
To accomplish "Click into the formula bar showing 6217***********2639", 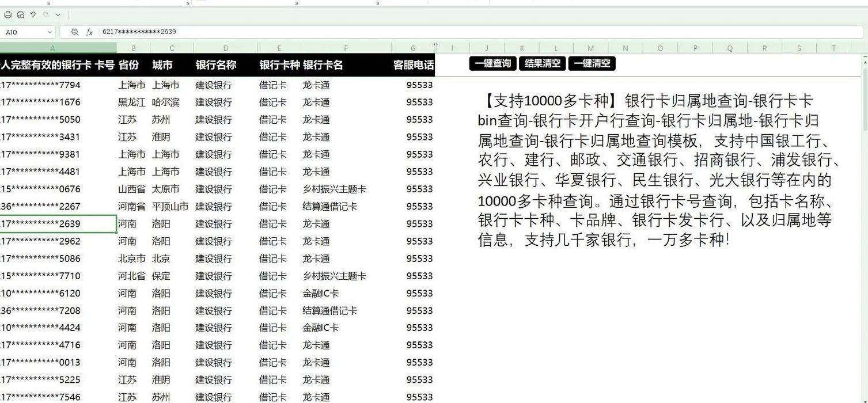I will tap(482, 32).
